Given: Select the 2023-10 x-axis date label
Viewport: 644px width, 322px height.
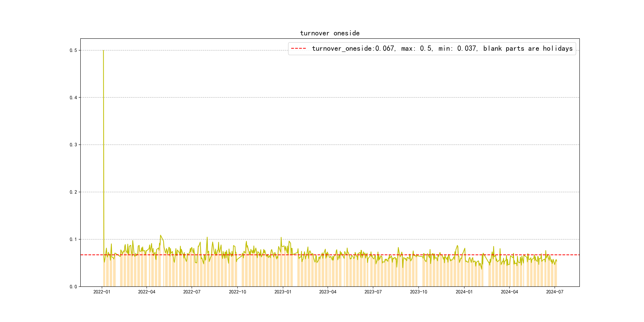Looking at the screenshot, I should click(x=418, y=292).
